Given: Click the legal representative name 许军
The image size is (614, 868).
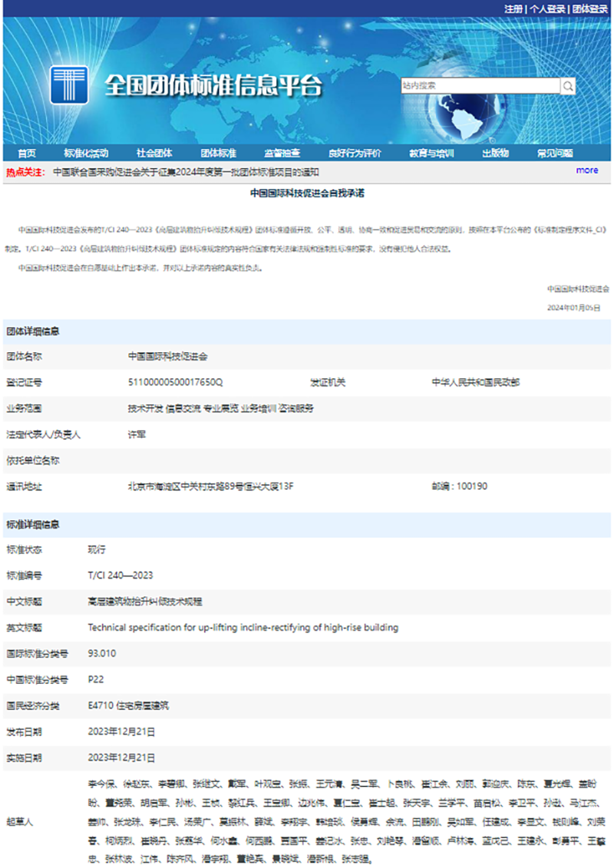Looking at the screenshot, I should coord(137,434).
